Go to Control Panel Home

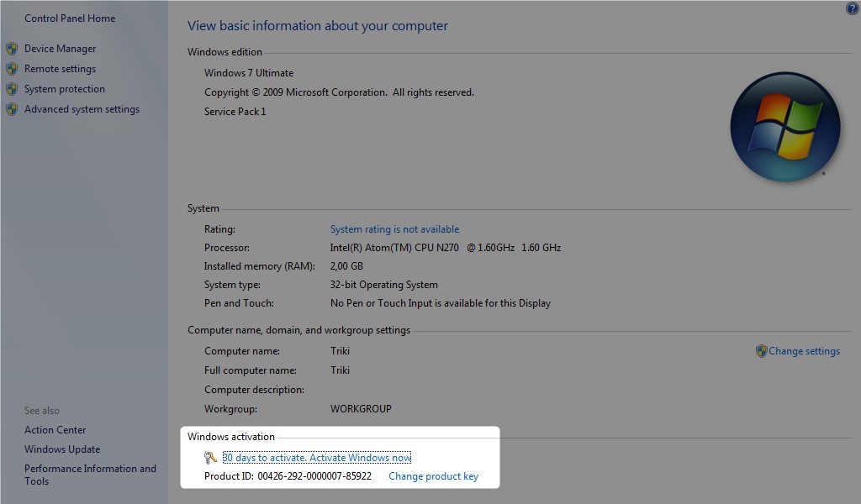click(70, 18)
